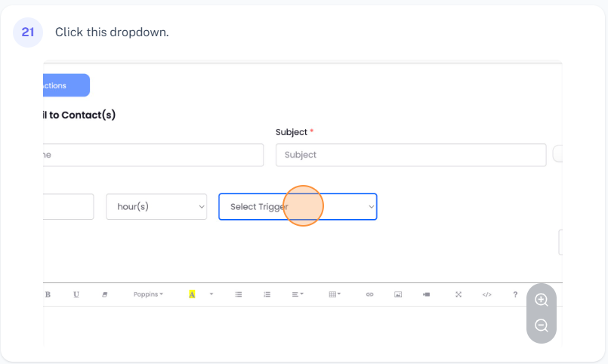This screenshot has width=608, height=364.
Task: Toggle fullscreen editor mode
Action: tap(458, 295)
